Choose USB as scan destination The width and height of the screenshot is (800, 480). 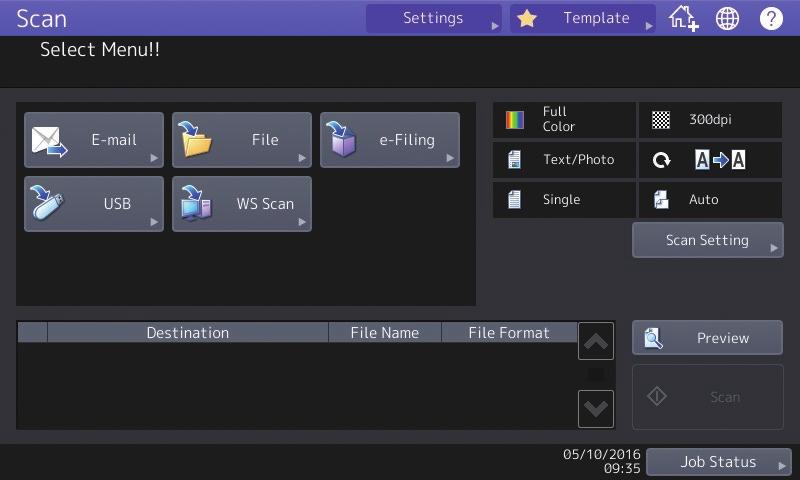[x=94, y=204]
